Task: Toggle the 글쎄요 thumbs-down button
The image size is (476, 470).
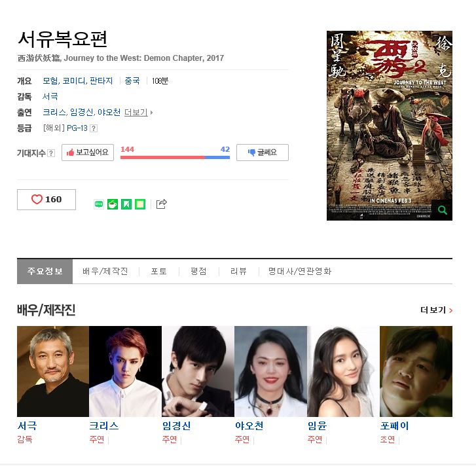Action: pyautogui.click(x=263, y=153)
